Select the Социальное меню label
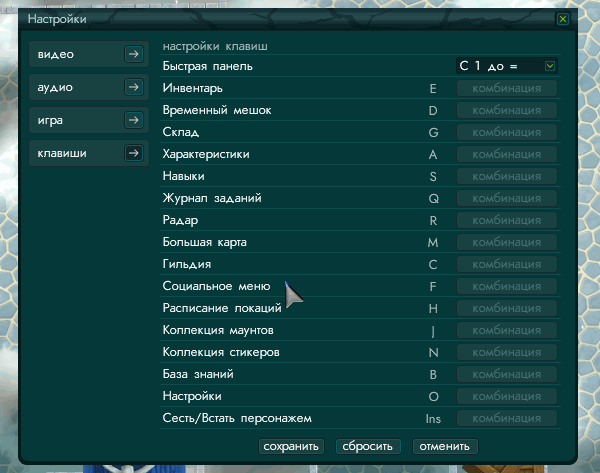This screenshot has width=600, height=473. pos(216,286)
